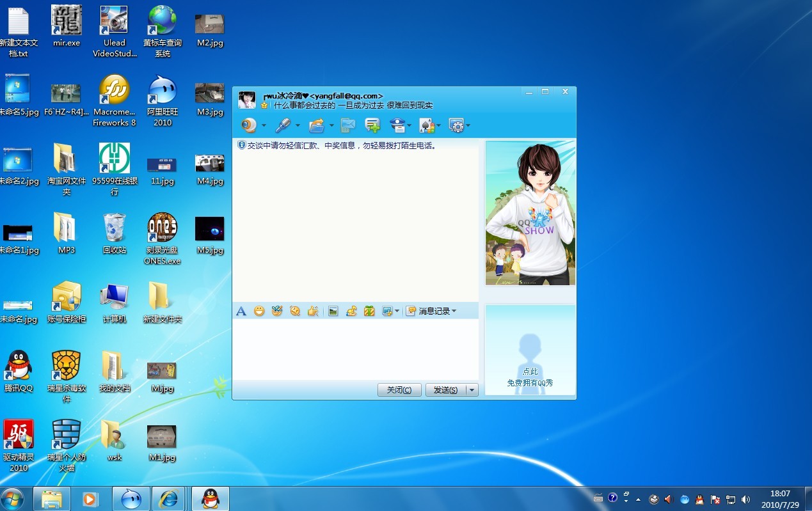
Task: Expand the games icon dropdown arrow
Action: [x=439, y=126]
